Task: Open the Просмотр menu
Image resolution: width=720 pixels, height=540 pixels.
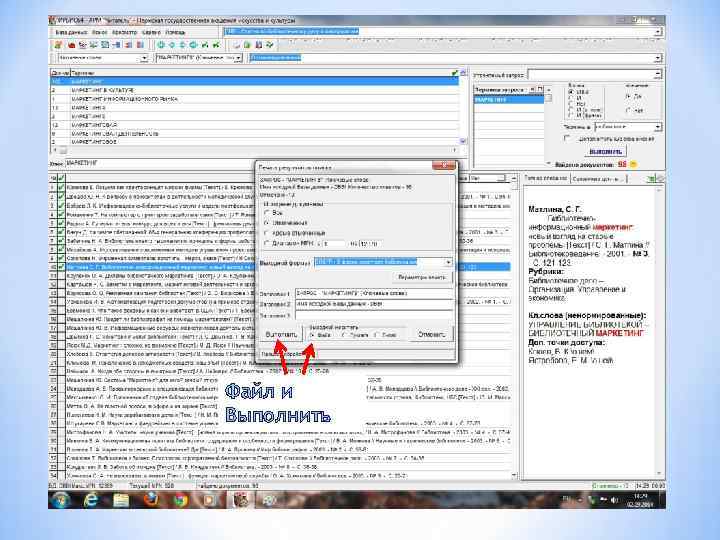Action: pyautogui.click(x=124, y=32)
